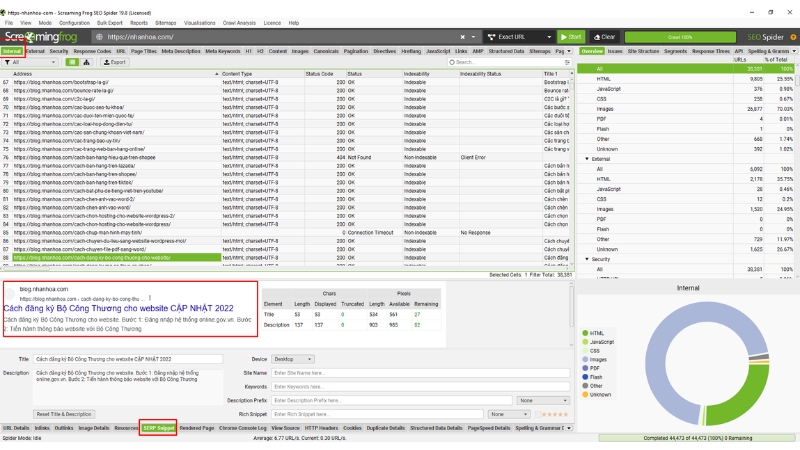Viewport: 800px width, 450px height.
Task: Open the File menu
Action: (9, 23)
